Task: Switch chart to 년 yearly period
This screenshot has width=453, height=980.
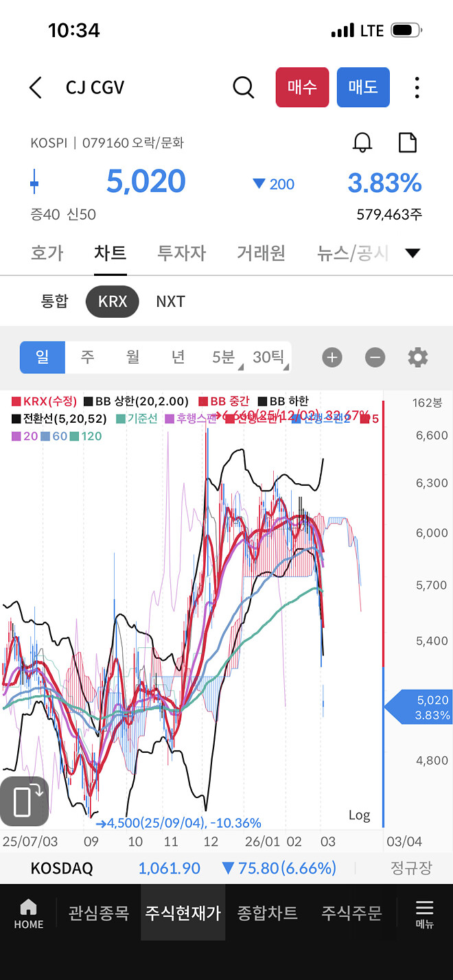Action: point(178,357)
